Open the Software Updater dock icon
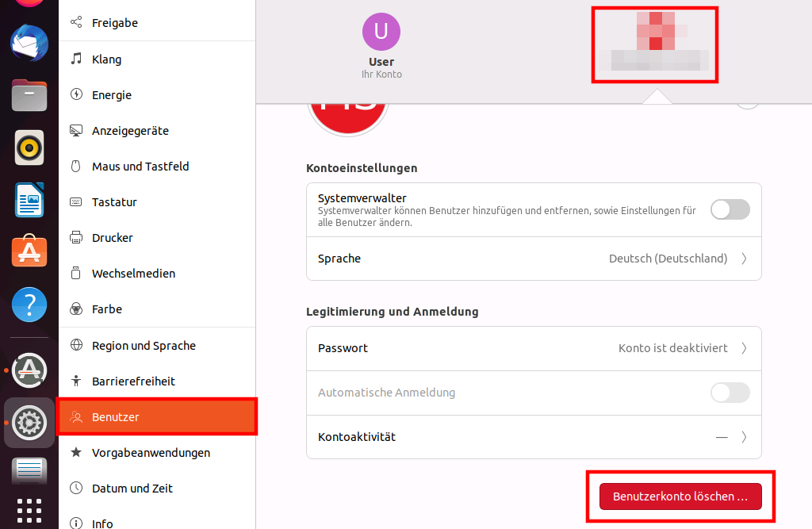812x529 pixels. (x=29, y=370)
